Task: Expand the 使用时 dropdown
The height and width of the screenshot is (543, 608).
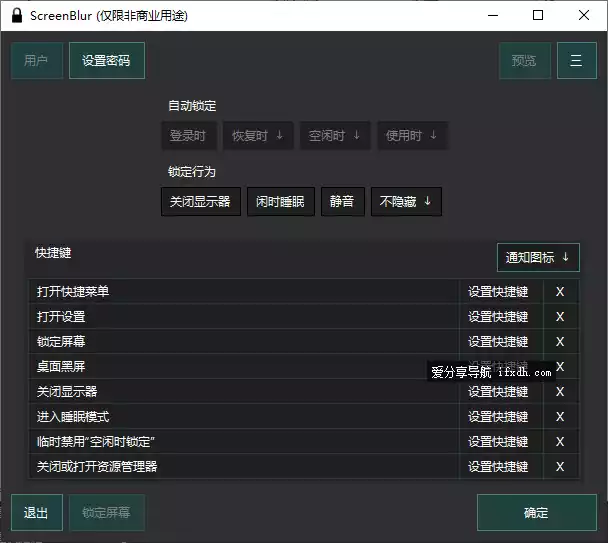Action: 412,135
